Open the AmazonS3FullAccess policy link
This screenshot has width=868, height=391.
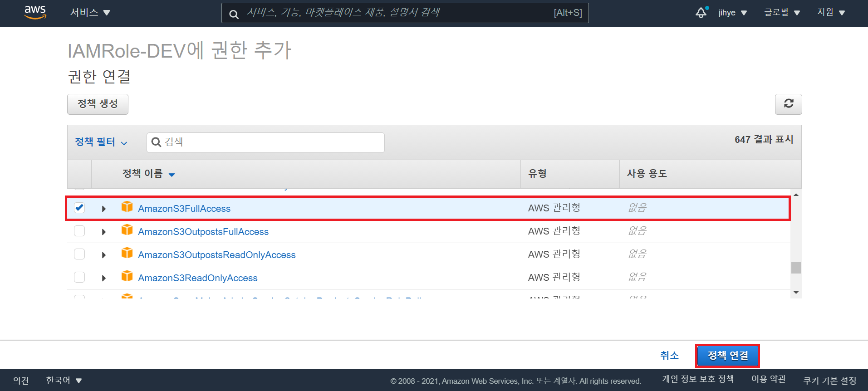[184, 209]
